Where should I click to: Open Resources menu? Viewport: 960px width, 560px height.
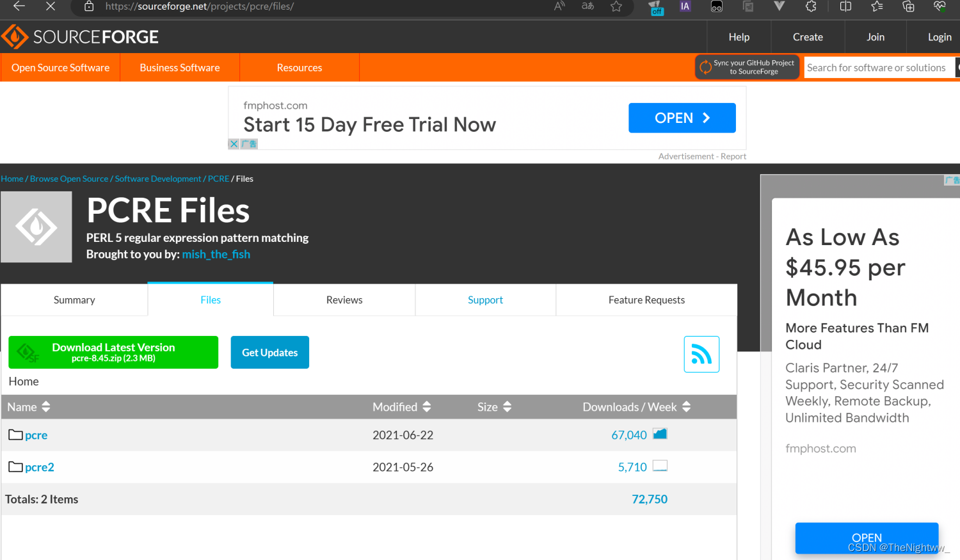[300, 68]
